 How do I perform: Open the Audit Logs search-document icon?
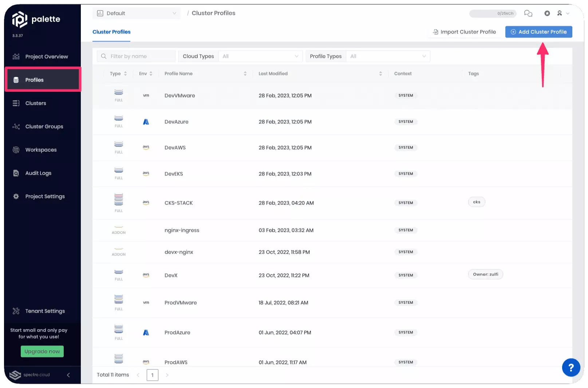coord(16,173)
